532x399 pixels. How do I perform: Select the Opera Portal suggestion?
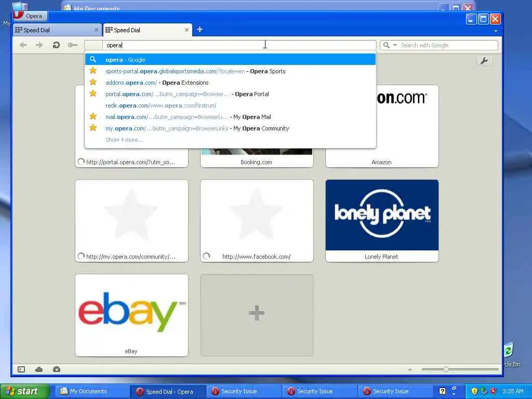(x=230, y=94)
